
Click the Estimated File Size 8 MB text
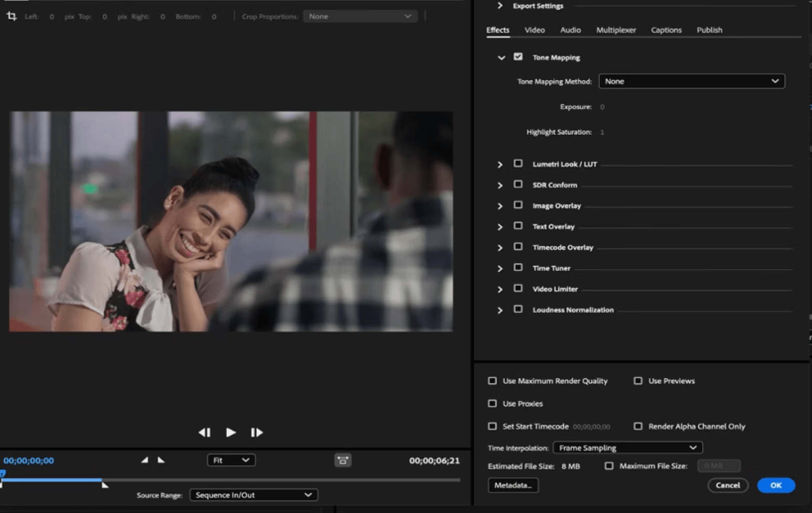[534, 466]
